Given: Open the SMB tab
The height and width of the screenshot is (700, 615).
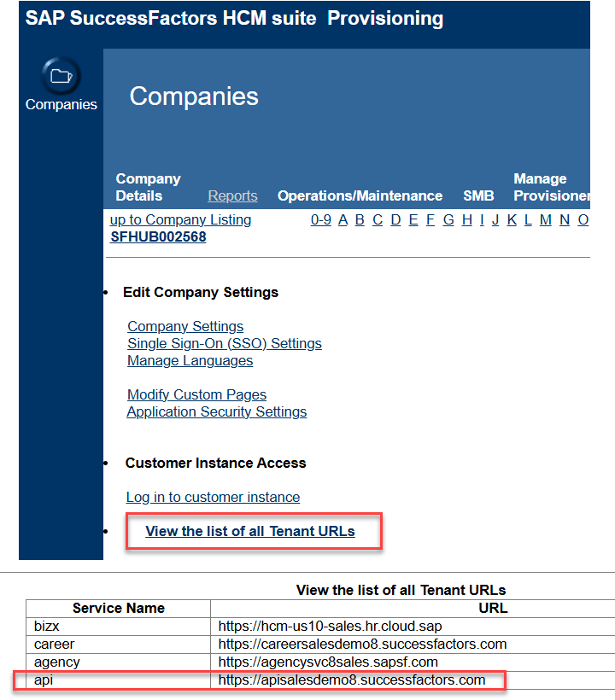Looking at the screenshot, I should point(478,195).
